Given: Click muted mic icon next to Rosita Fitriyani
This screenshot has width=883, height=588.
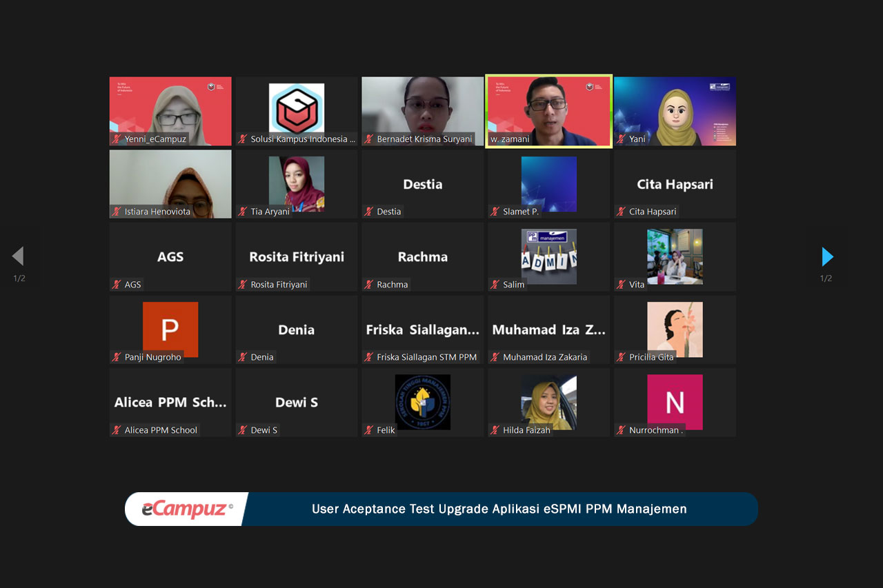Looking at the screenshot, I should pos(243,284).
